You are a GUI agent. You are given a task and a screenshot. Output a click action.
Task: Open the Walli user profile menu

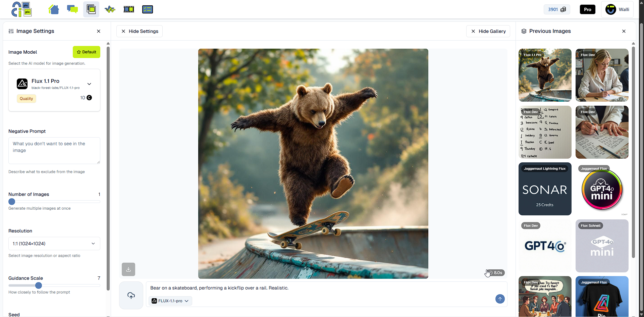pos(617,9)
